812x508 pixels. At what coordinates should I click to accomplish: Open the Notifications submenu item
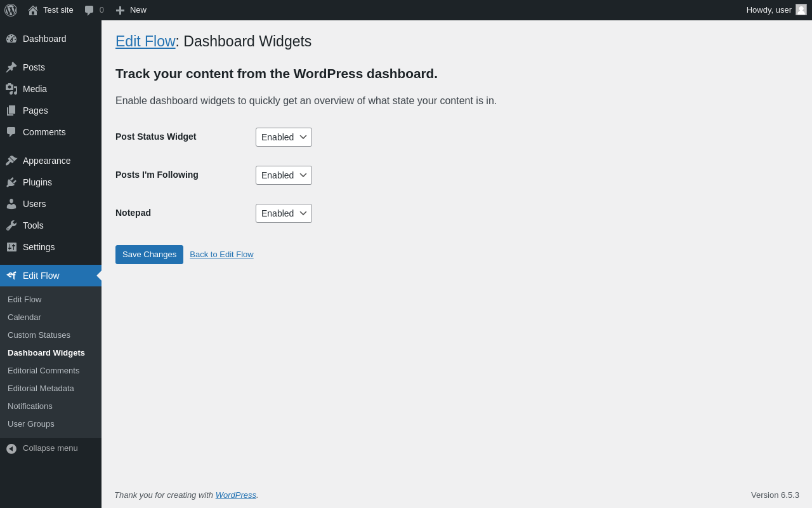(30, 406)
